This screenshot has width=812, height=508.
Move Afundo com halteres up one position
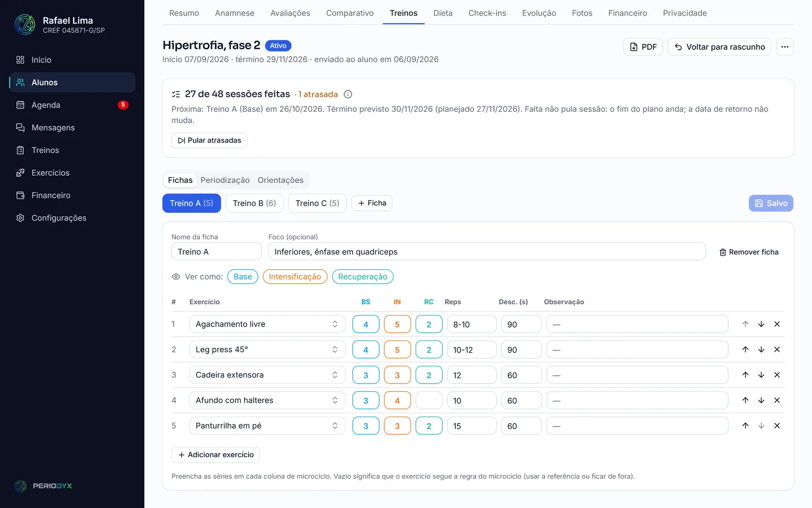pos(745,400)
